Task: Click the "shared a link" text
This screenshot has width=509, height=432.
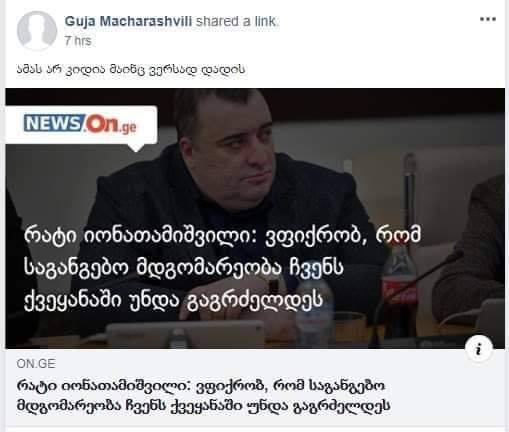Action: tap(236, 21)
